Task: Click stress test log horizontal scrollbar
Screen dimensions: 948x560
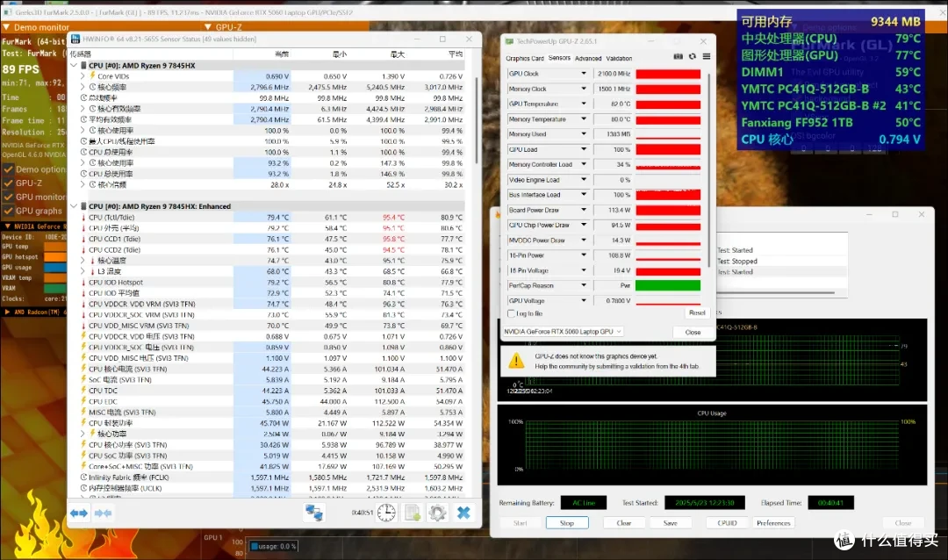Action: coord(776,292)
